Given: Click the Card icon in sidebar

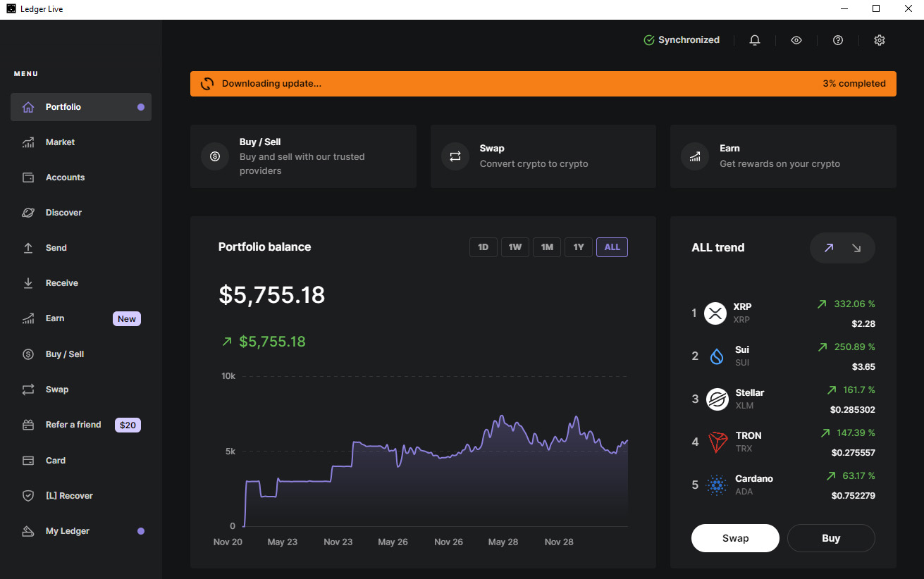Looking at the screenshot, I should [28, 461].
